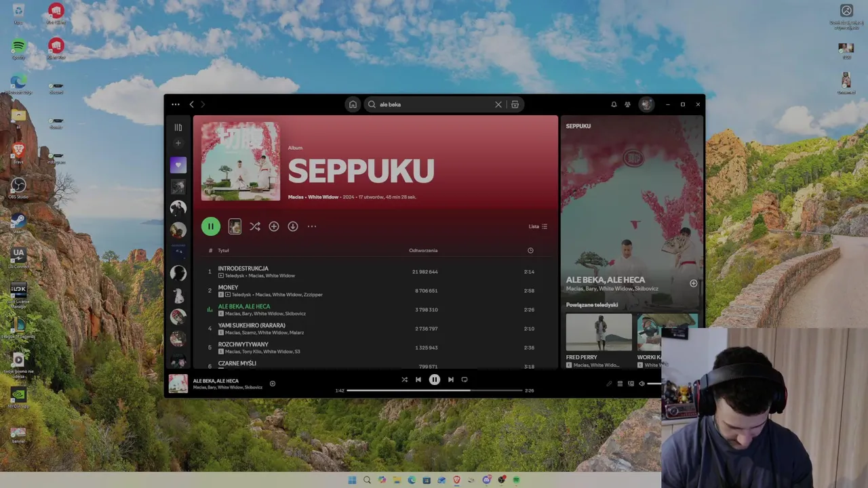The width and height of the screenshot is (868, 488).
Task: Open connect to a device icon
Action: click(631, 384)
